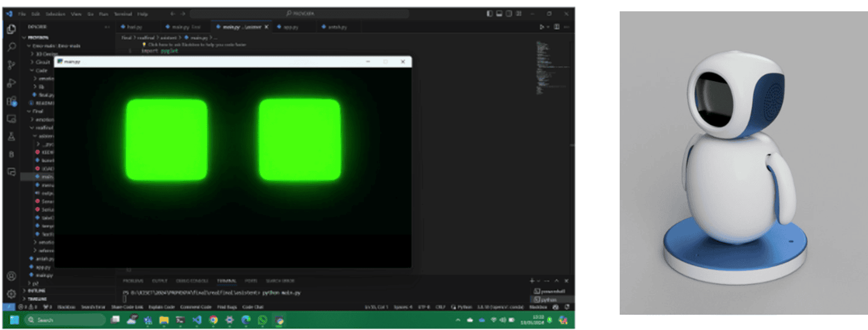Click Code Chat in the status bar
868x330 pixels.
(x=253, y=307)
